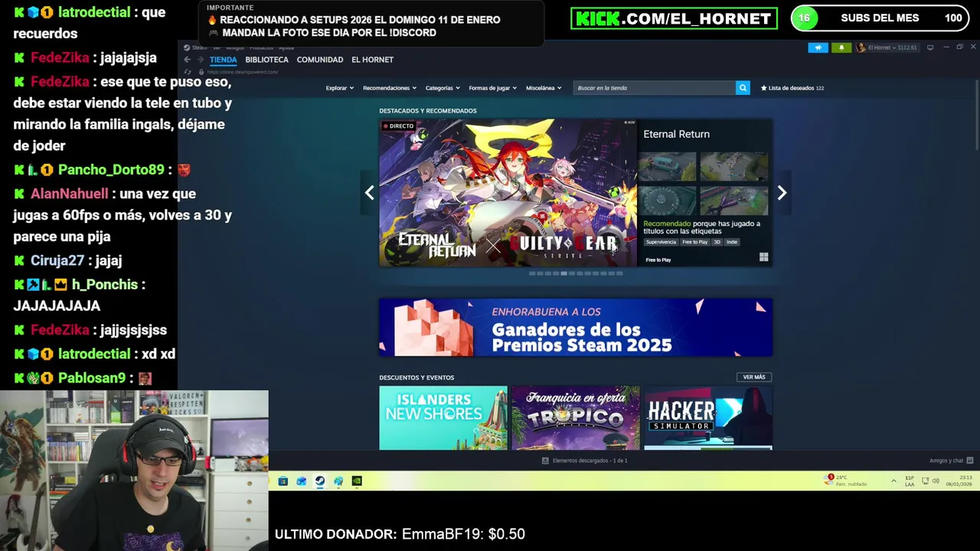The width and height of the screenshot is (980, 551).
Task: Open the NVIDIA app in the taskbar
Action: tap(357, 481)
